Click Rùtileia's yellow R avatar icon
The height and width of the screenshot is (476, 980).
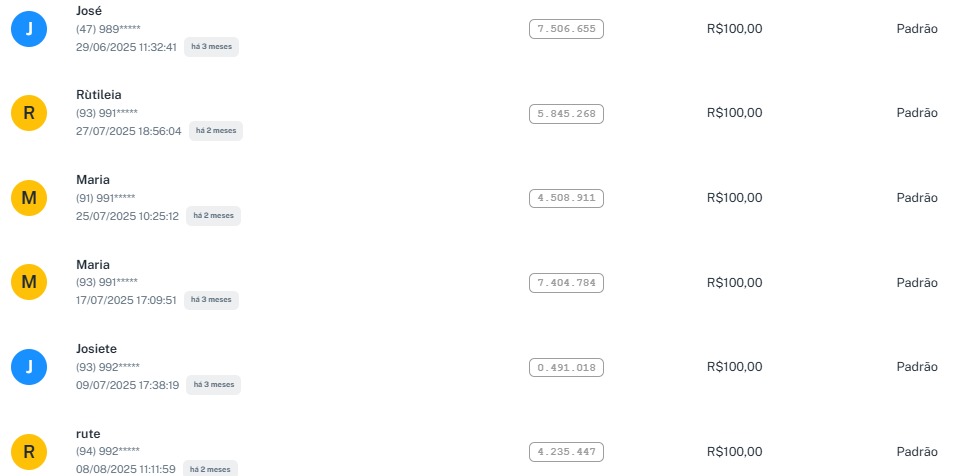coord(29,113)
